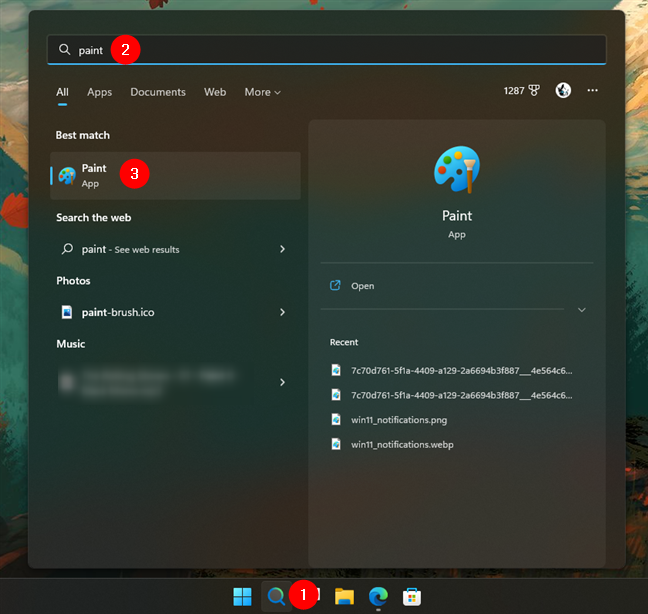Click the large Paint icon in details pane
The height and width of the screenshot is (614, 648).
[x=457, y=169]
